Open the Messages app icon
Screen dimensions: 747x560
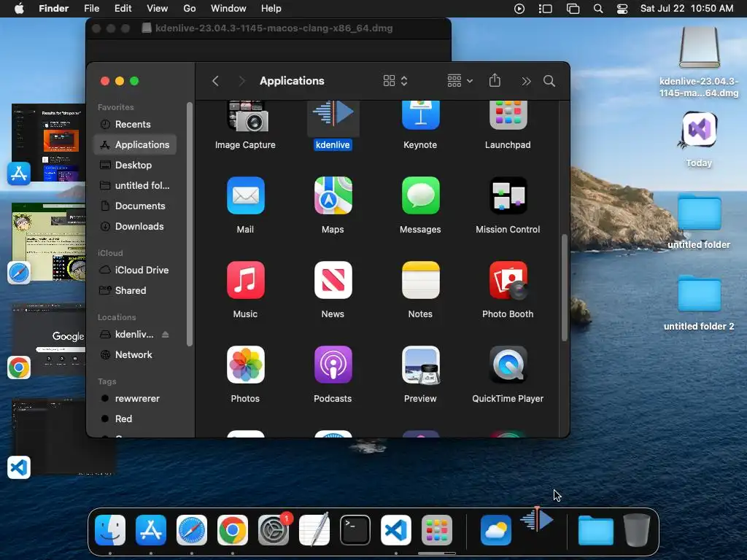pyautogui.click(x=420, y=195)
